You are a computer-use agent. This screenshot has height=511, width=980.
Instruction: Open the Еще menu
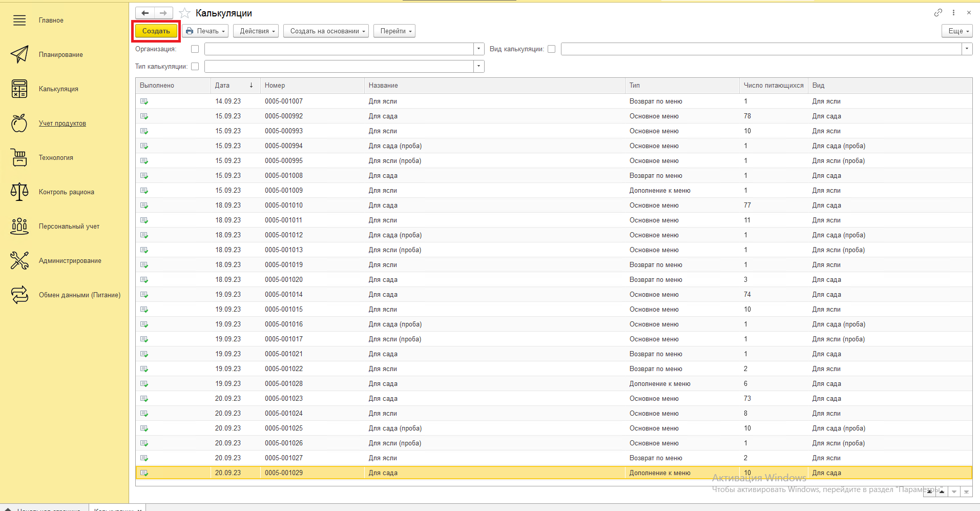956,31
